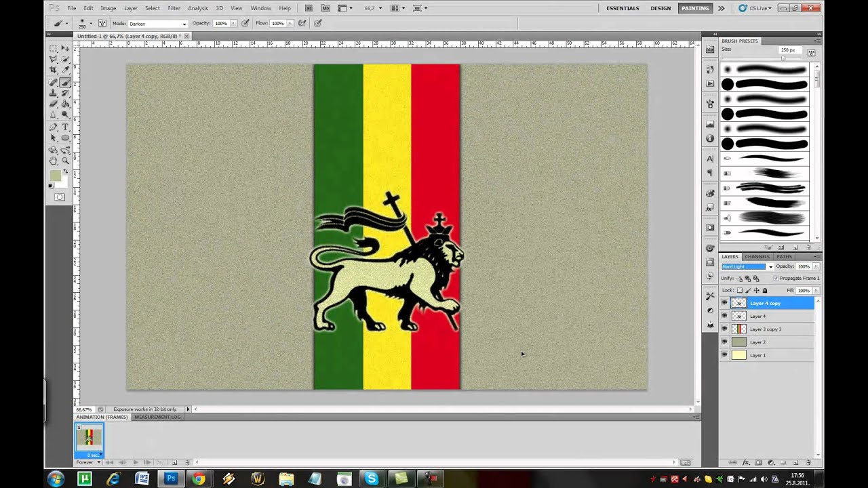Screen dimensions: 868x488
Task: Open Skype from the taskbar
Action: tap(372, 479)
